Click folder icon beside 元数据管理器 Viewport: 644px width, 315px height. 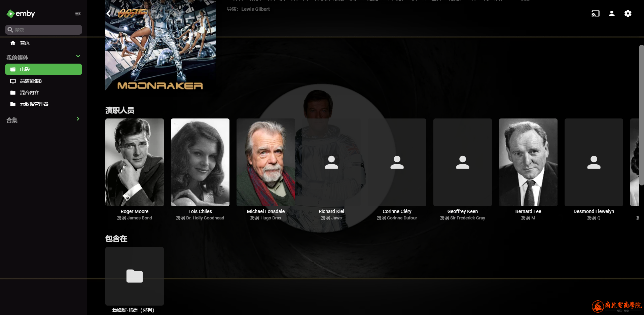click(13, 104)
